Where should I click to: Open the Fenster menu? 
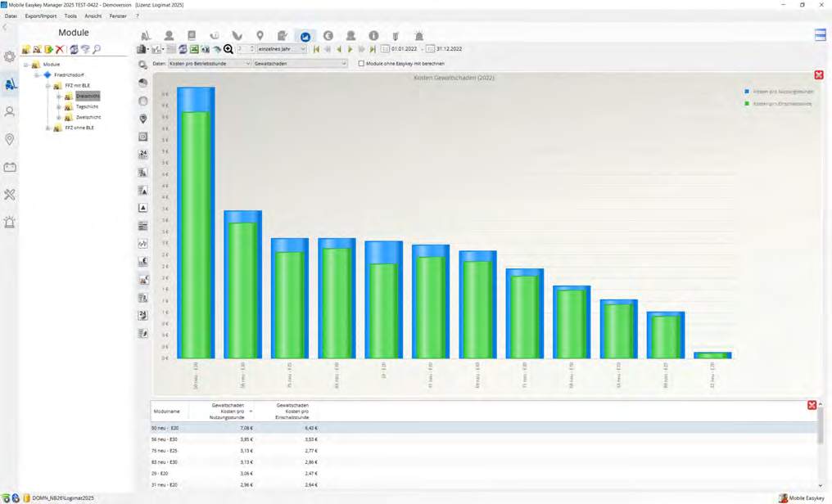(118, 16)
